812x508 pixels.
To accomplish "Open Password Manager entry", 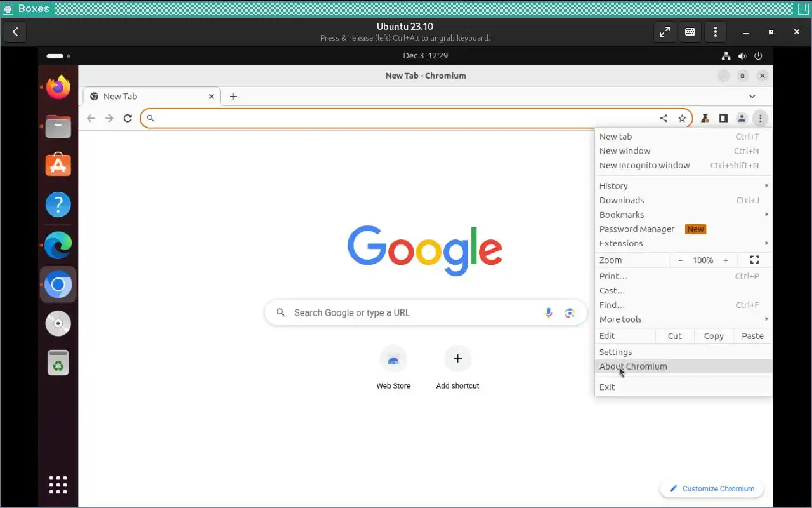I will 683,229.
